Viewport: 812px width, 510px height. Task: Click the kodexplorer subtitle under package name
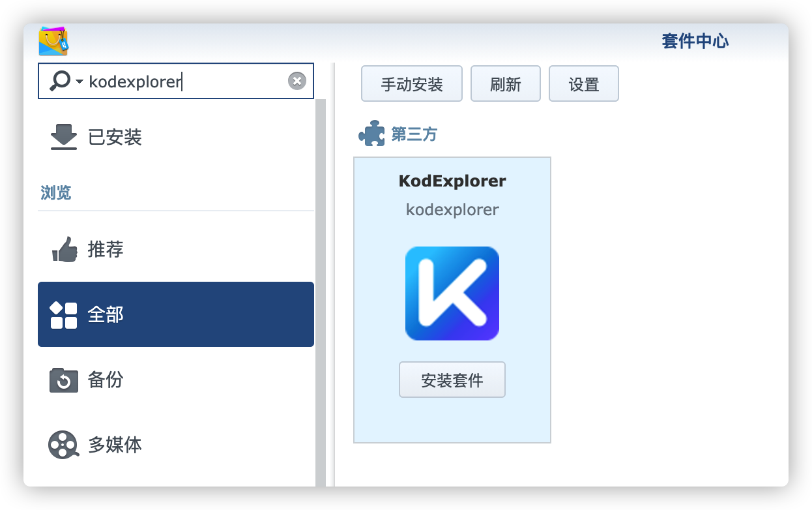452,210
